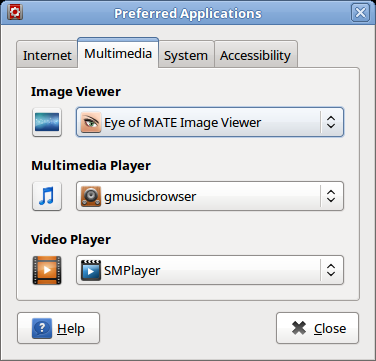Click the Preferred Applications window title
The image size is (376, 361).
click(188, 14)
